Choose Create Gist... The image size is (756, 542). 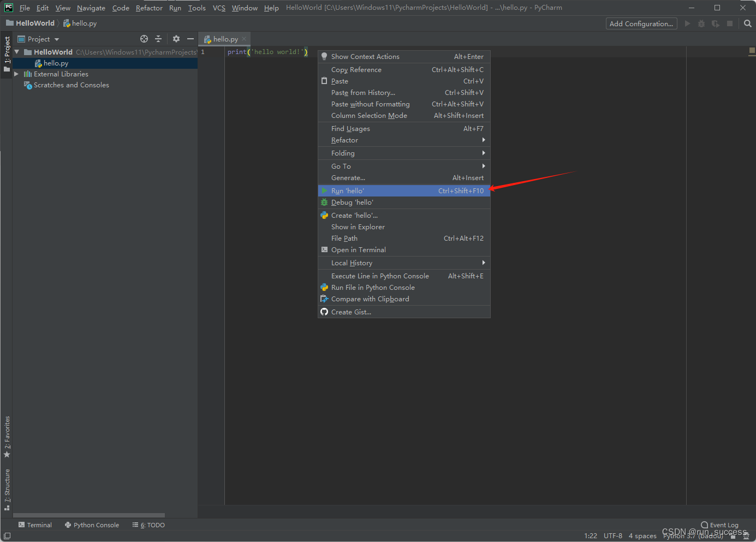click(x=404, y=312)
